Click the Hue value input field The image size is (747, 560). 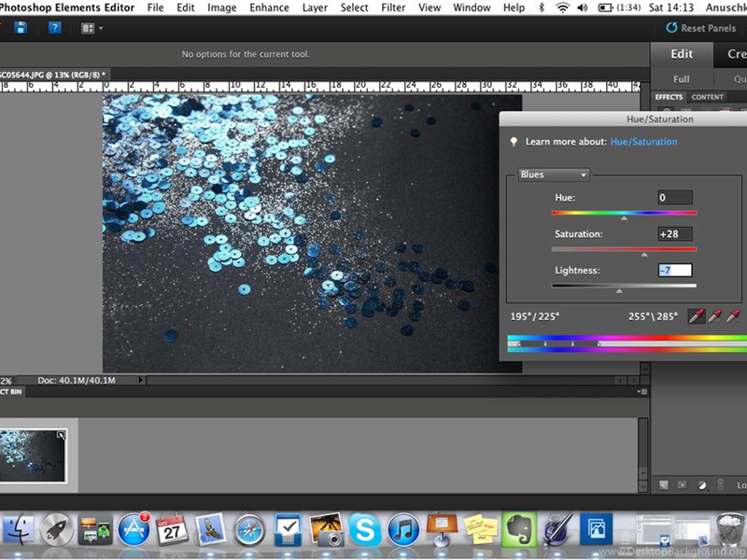674,198
